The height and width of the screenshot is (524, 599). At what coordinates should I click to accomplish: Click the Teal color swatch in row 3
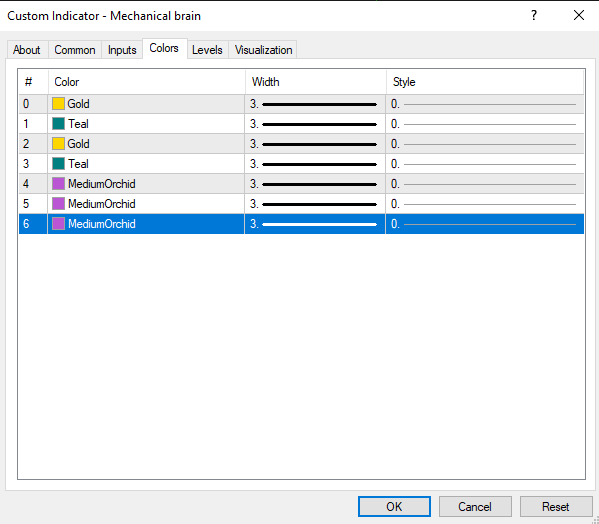point(58,164)
